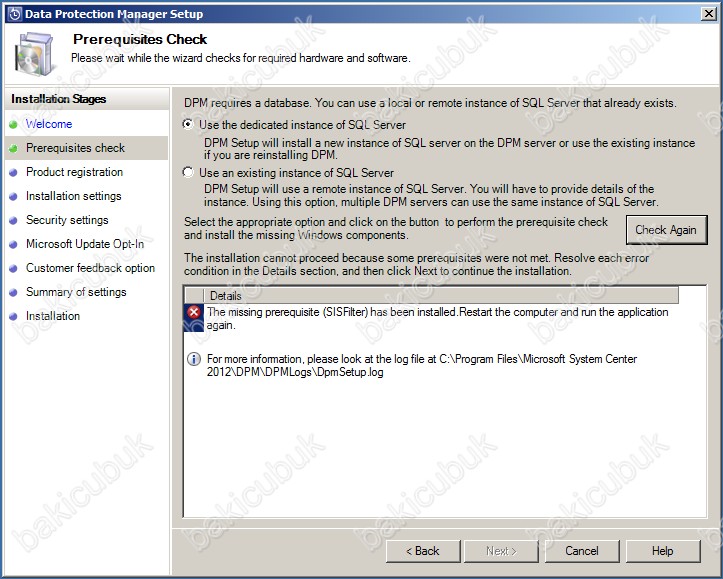
Task: Select the Summary of settings stage
Action: point(76,292)
